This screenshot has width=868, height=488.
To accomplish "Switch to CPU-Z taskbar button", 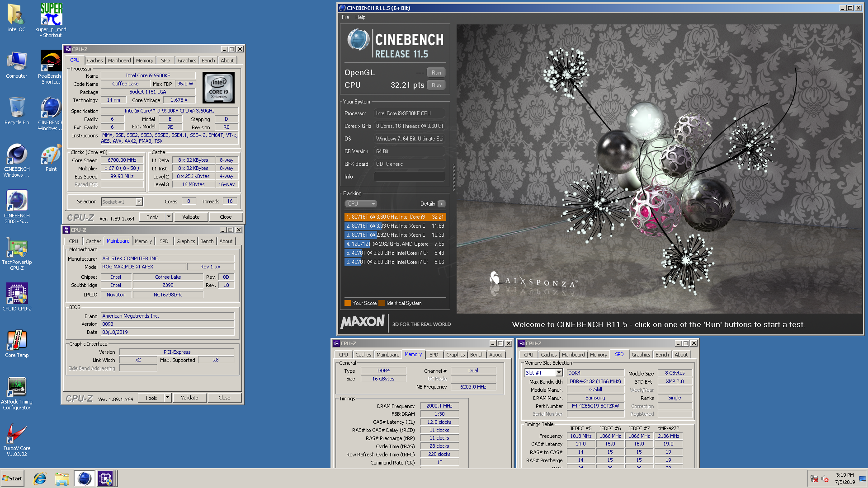I will [106, 479].
